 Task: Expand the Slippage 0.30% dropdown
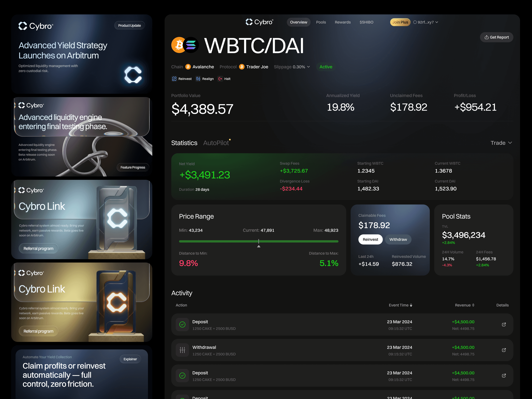(292, 67)
